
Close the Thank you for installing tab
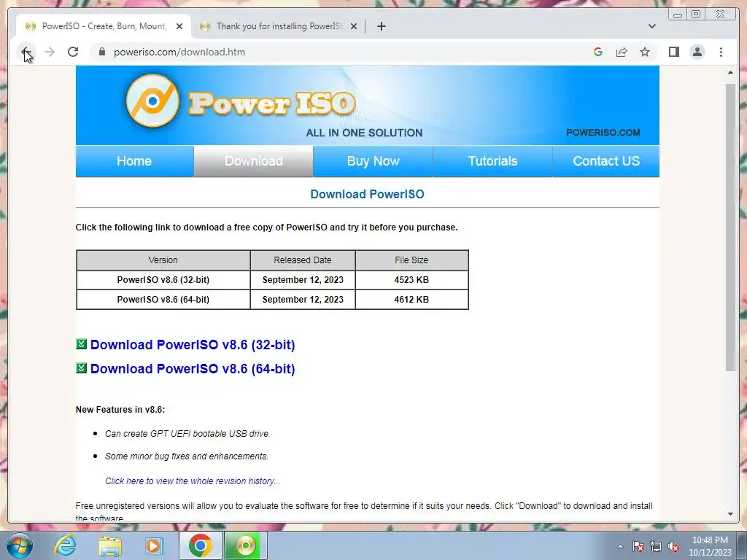tap(354, 26)
